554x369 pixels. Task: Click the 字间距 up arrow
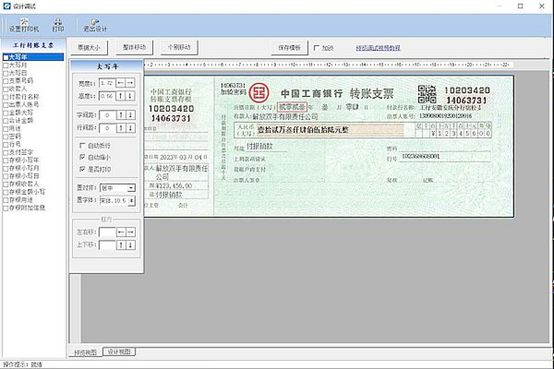tap(121, 115)
